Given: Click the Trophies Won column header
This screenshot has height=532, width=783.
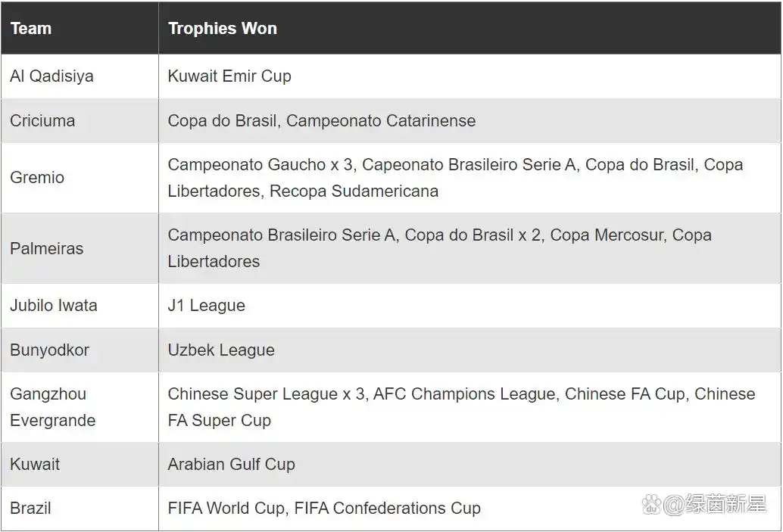Looking at the screenshot, I should click(x=470, y=28).
